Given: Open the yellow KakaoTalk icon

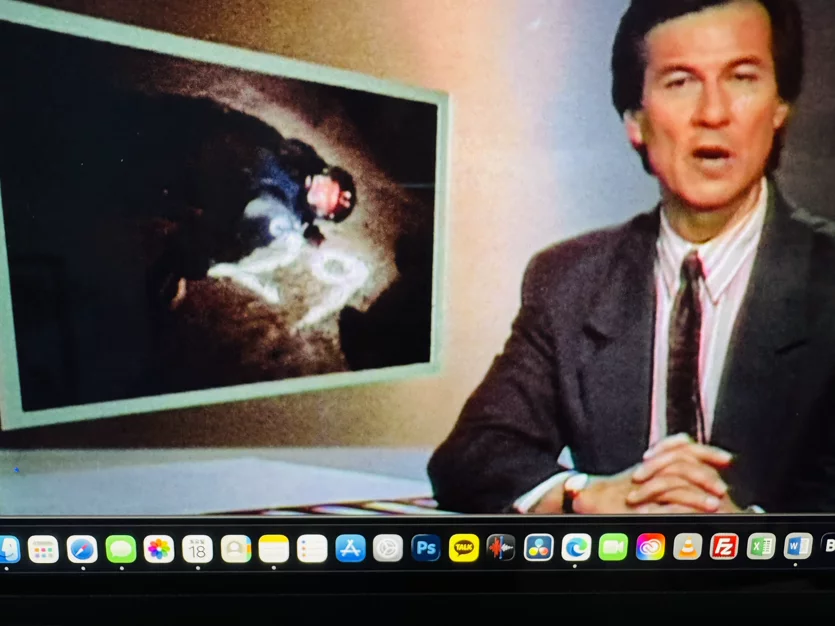Looking at the screenshot, I should (464, 548).
